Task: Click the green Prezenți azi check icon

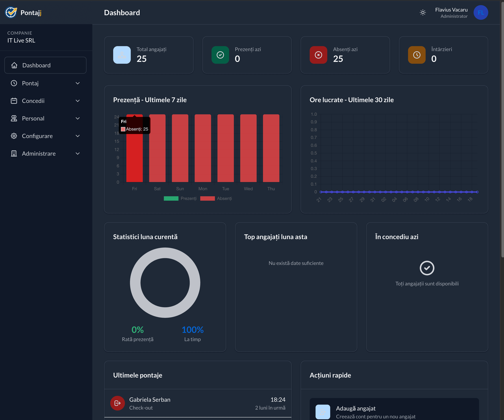Action: [220, 55]
